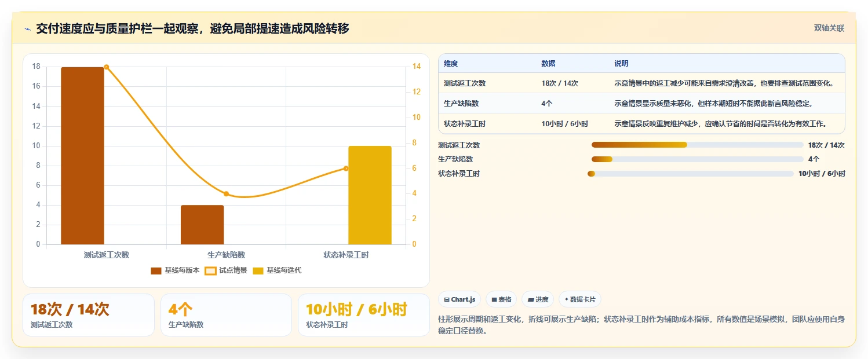Viewport: 868px width, 359px height.
Task: Click the panel title about 交付速度
Action: point(192,28)
